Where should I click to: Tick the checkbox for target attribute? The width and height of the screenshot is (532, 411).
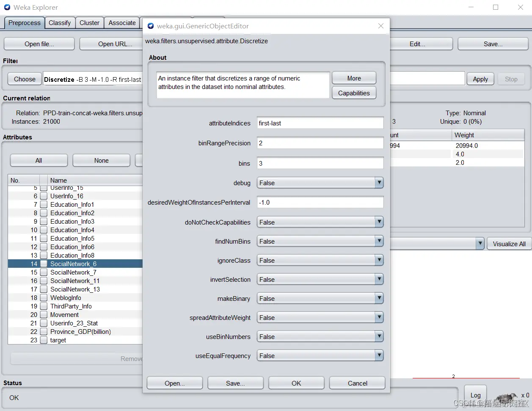44,340
